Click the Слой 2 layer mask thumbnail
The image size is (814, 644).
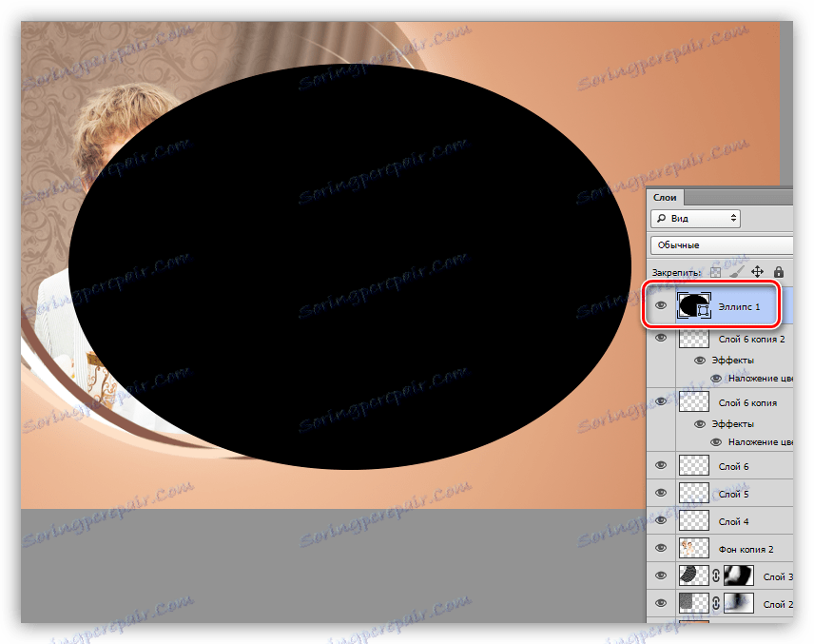pyautogui.click(x=739, y=603)
